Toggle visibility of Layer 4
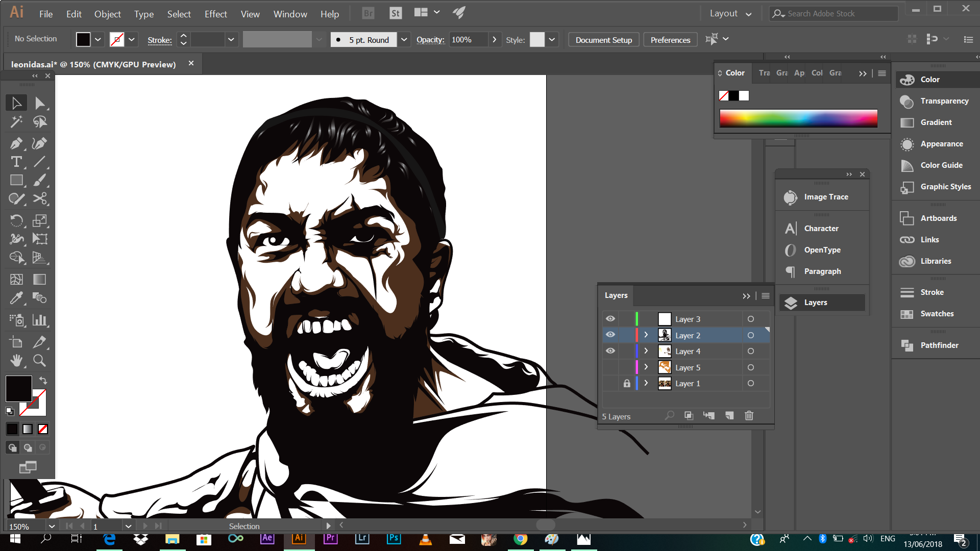Screen dimensions: 980x551 click(610, 351)
